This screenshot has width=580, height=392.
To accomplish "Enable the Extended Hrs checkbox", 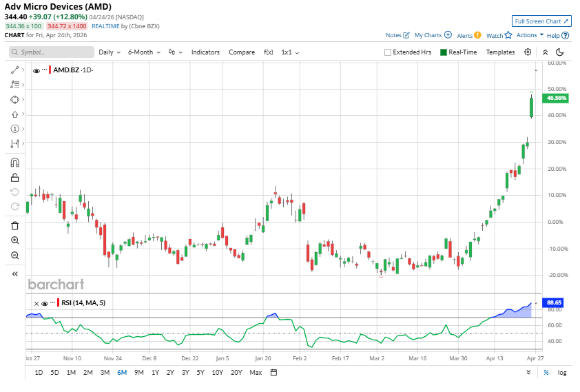I will (388, 52).
